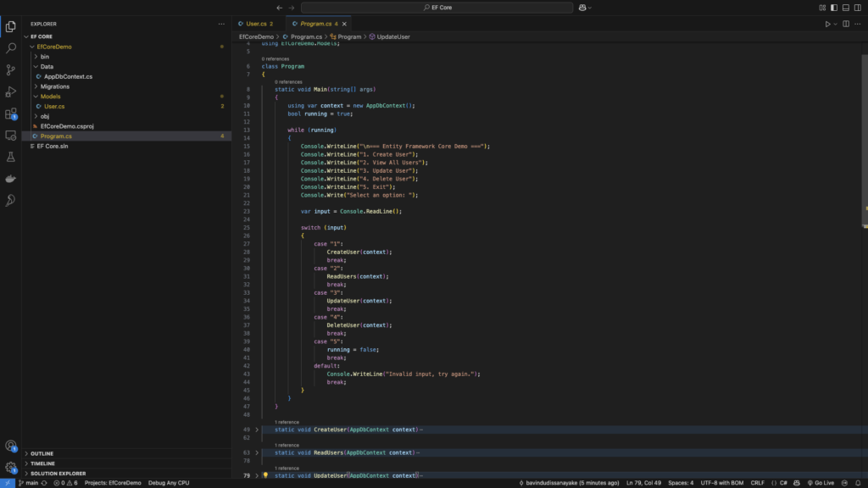Go back with the left navigation arrow
The height and width of the screenshot is (488, 868).
pos(280,8)
